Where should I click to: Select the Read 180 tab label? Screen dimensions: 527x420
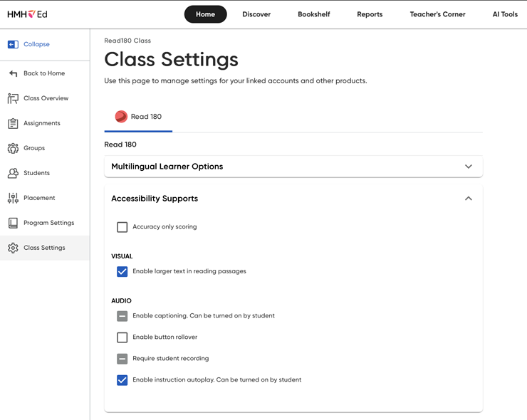(x=146, y=117)
